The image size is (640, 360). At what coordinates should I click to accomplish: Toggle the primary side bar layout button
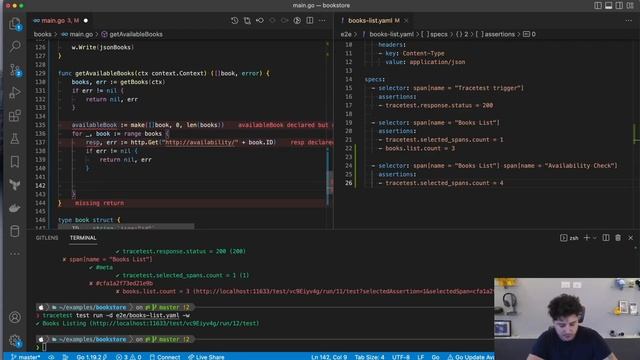point(598,5)
